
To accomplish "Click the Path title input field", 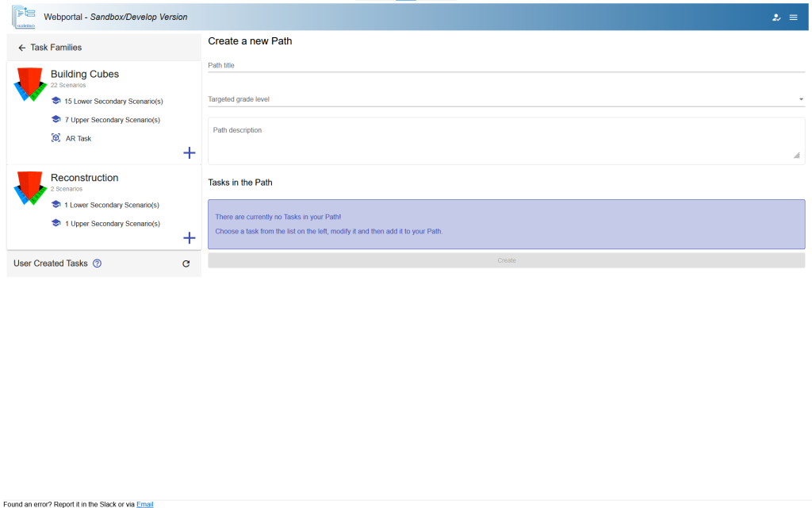I will click(506, 65).
